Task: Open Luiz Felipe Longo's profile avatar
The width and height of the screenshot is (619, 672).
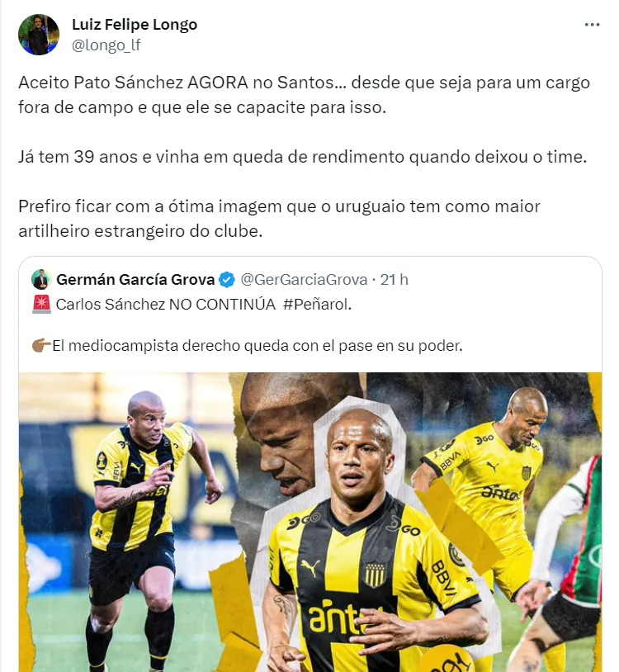Action: click(x=39, y=35)
